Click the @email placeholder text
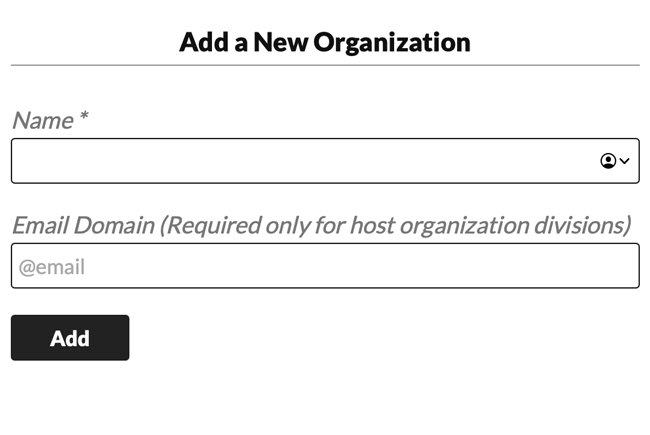The image size is (650, 435). coord(52,267)
